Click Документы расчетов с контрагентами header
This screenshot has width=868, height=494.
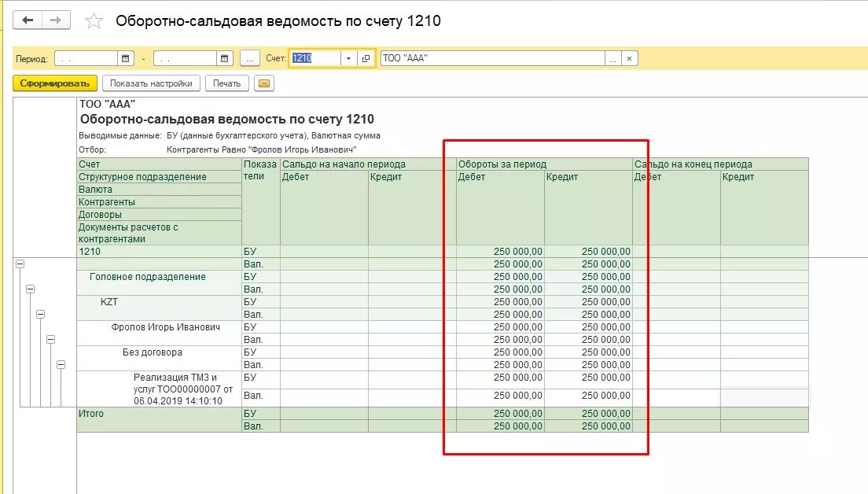click(160, 233)
